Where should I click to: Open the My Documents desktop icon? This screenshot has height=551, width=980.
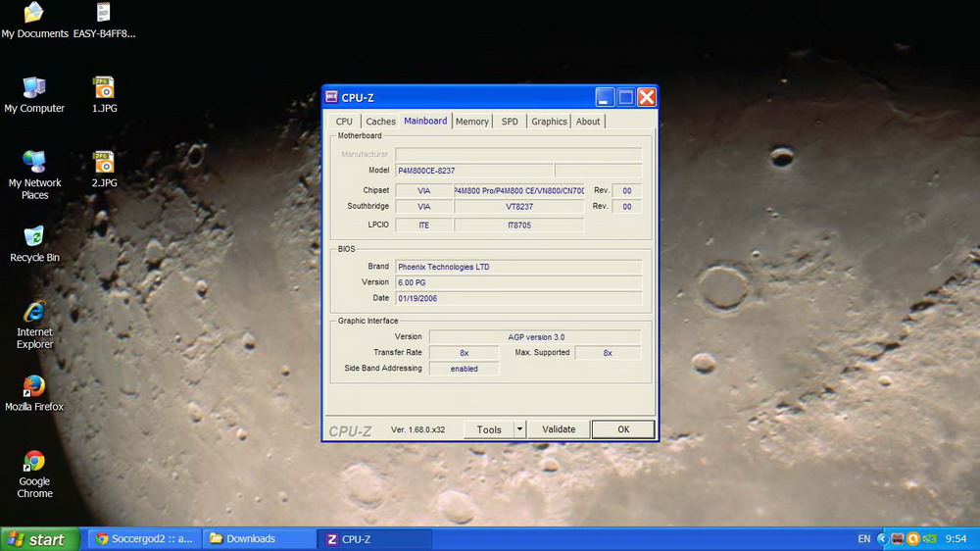[34, 15]
